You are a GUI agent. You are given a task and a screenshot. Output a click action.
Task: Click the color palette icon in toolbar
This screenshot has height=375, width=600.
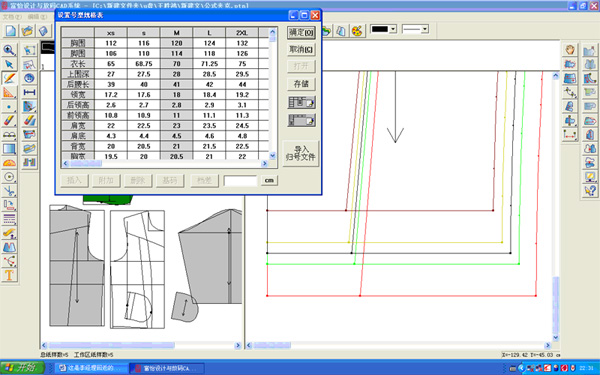tap(357, 31)
